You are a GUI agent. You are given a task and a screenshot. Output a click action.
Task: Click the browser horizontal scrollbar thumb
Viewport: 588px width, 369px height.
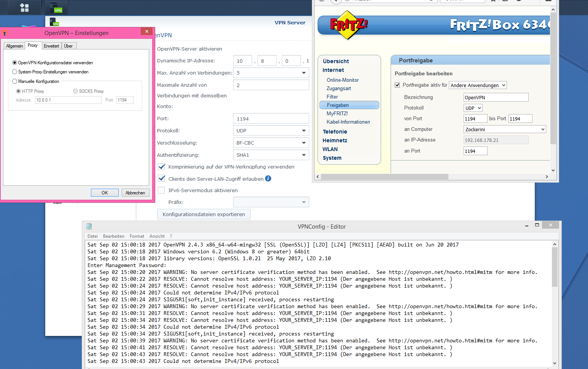(385, 177)
